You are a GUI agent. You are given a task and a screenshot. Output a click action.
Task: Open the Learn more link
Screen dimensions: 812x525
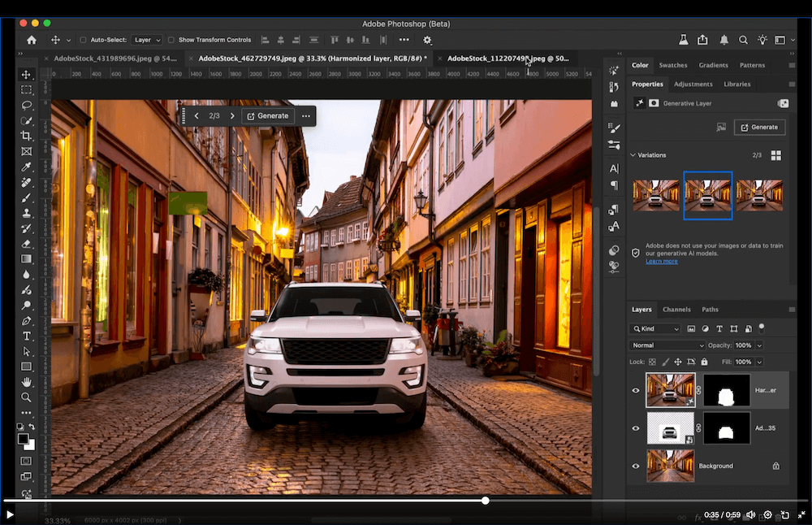[x=661, y=260]
